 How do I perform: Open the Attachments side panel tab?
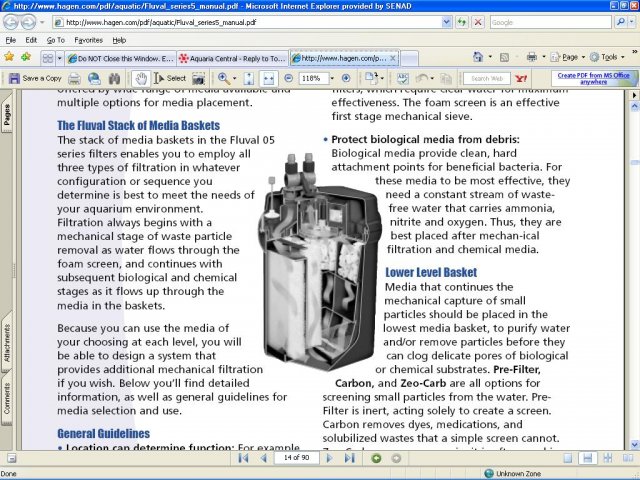pyautogui.click(x=7, y=342)
